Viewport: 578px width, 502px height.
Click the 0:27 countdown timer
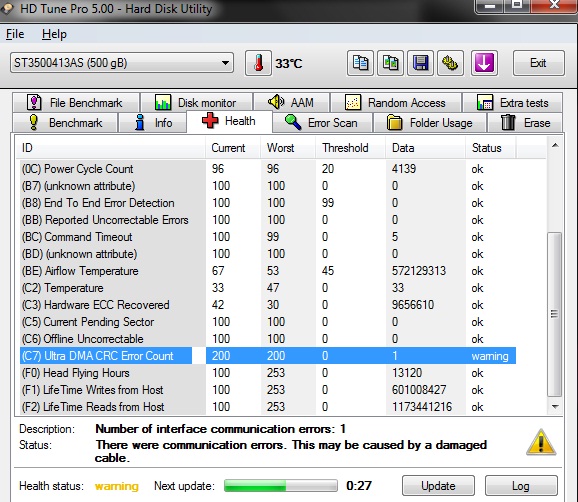point(359,486)
